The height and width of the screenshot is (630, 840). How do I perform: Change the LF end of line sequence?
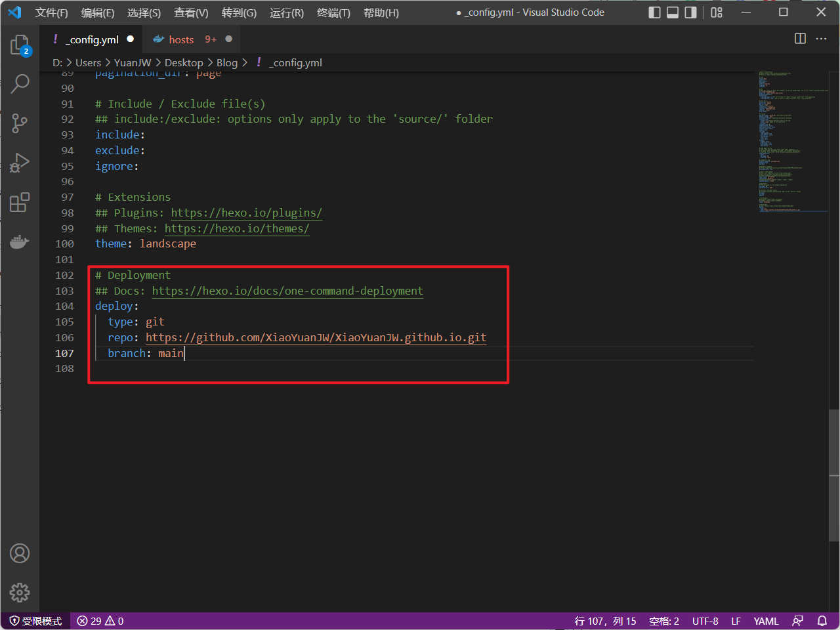(x=736, y=621)
